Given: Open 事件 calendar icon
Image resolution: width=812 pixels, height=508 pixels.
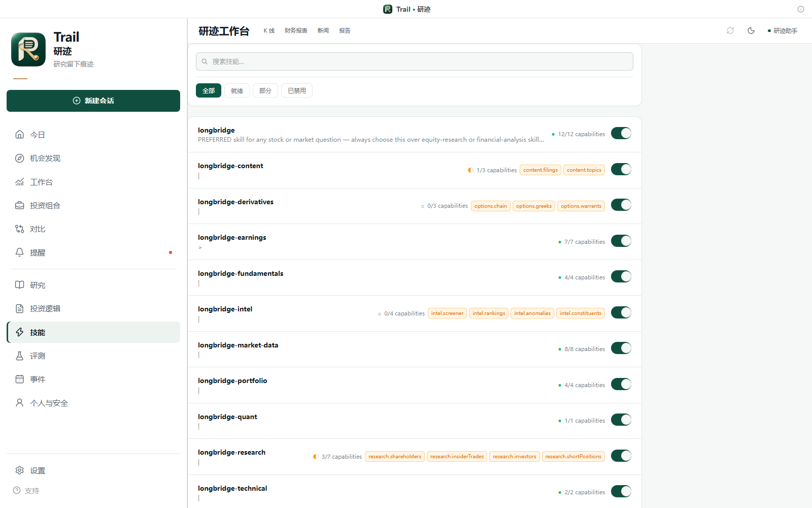Looking at the screenshot, I should (20, 379).
